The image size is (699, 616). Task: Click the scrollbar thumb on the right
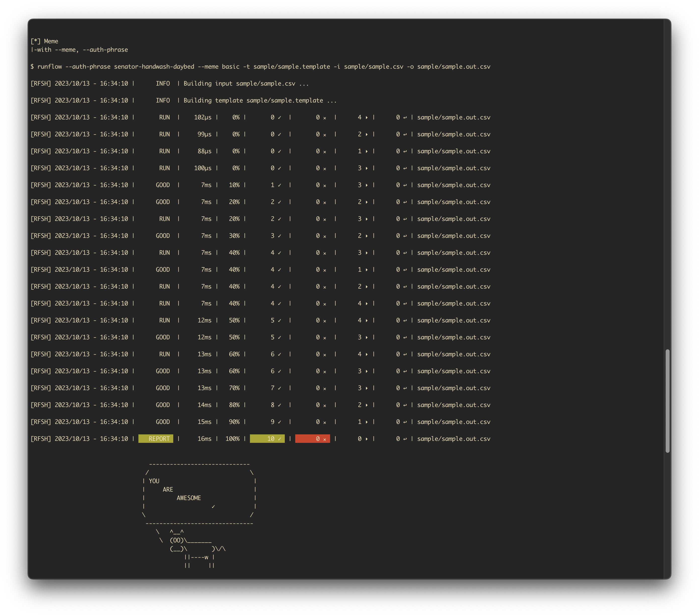tap(667, 401)
